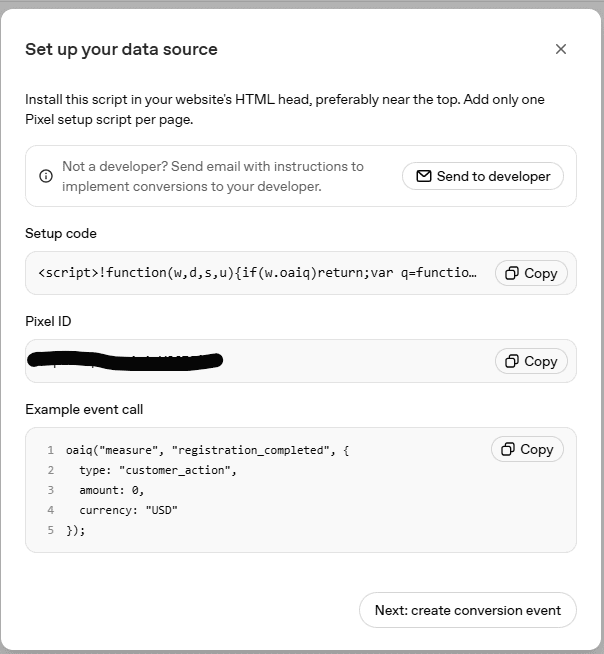
Task: Click the 'Example event call' label
Action: click(84, 409)
